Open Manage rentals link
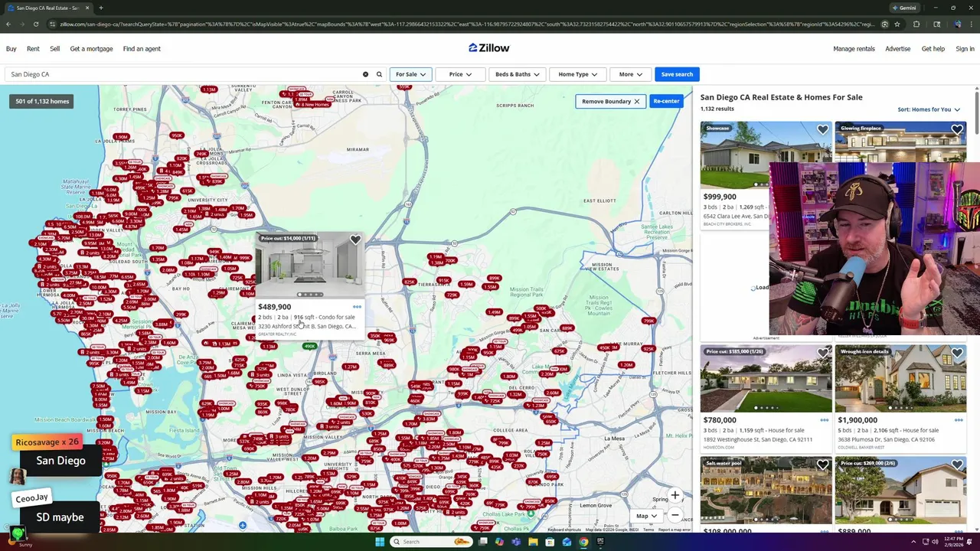Screen dimensions: 980x551 click(854, 49)
